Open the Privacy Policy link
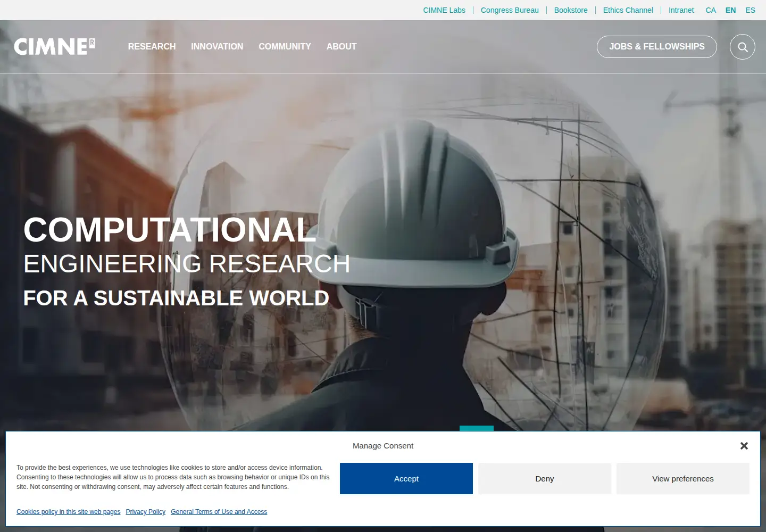 pyautogui.click(x=146, y=512)
